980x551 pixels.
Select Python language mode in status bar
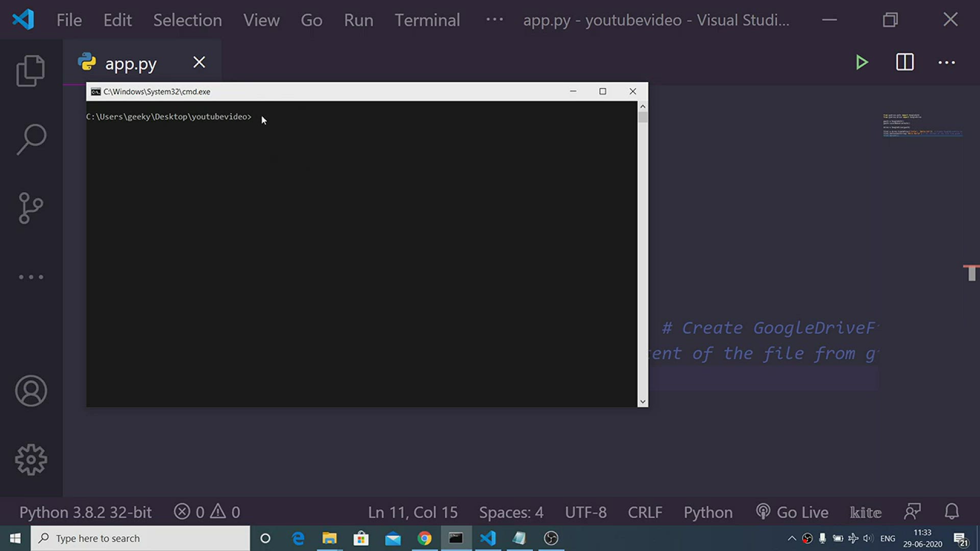click(708, 512)
